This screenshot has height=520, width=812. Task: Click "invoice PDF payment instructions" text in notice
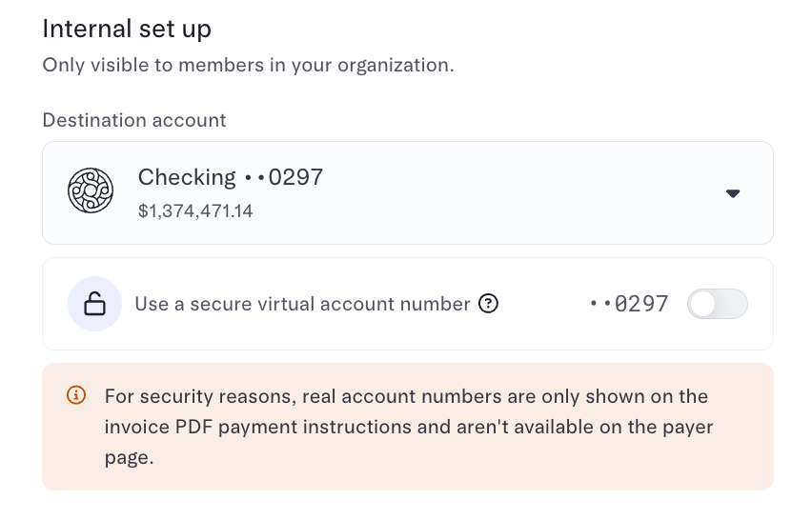(x=277, y=427)
